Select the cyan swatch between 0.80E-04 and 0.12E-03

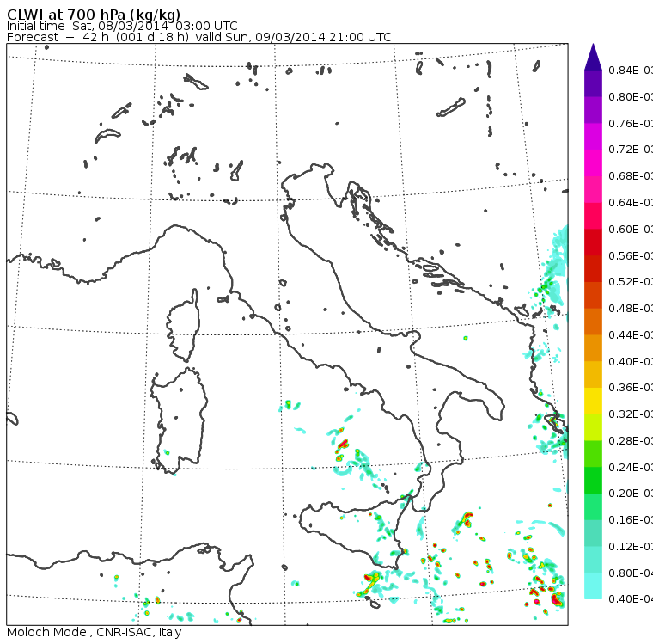[x=593, y=560]
